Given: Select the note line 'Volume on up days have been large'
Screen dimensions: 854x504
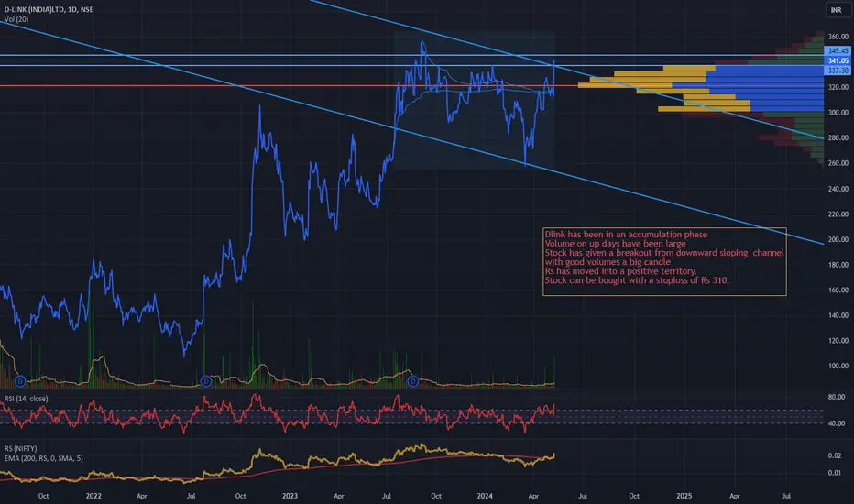Looking at the screenshot, I should point(616,244).
